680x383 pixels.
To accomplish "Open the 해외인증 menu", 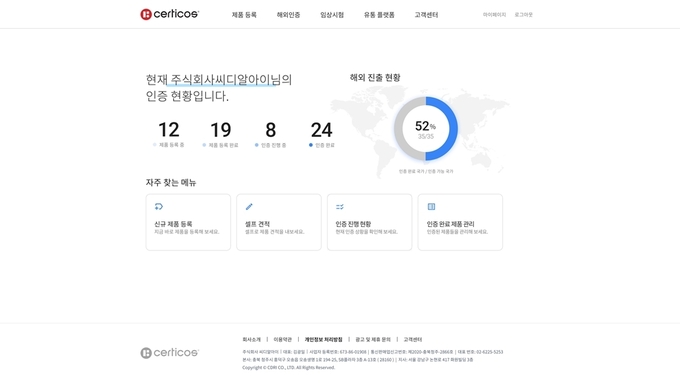I will click(288, 15).
